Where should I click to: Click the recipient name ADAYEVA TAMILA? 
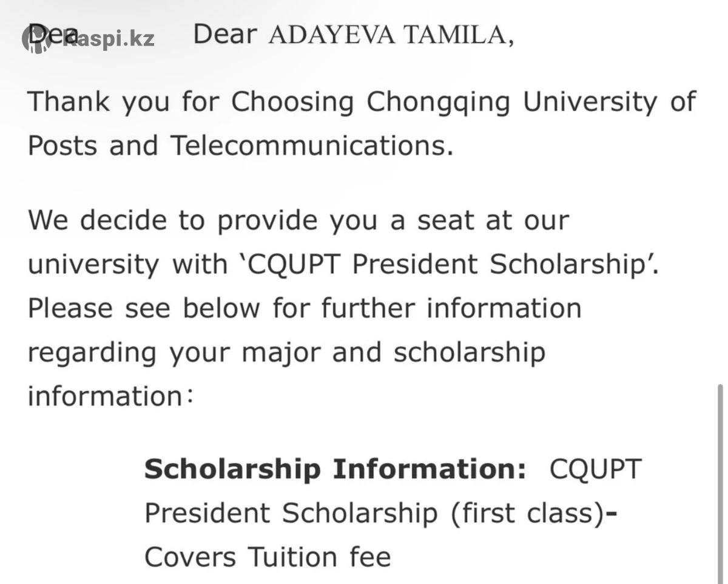[x=387, y=35]
